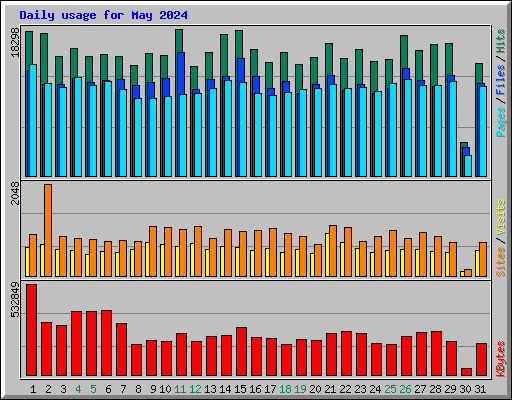Image resolution: width=512 pixels, height=400 pixels.
Task: Click the cyan pages bar for day 30
Action: 468,166
